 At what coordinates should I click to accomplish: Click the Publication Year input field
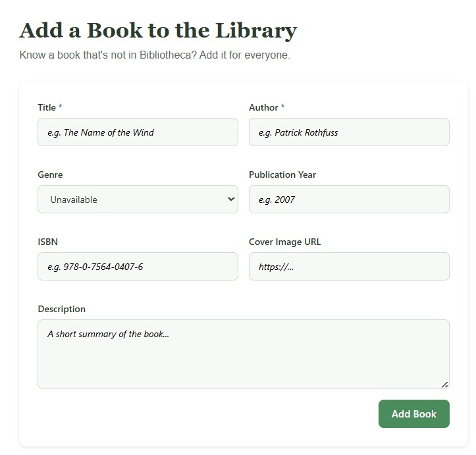point(349,200)
